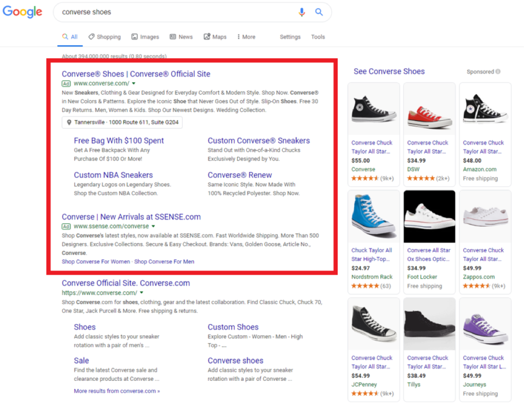Open Converse Official Site. Converse.com result

[126, 283]
